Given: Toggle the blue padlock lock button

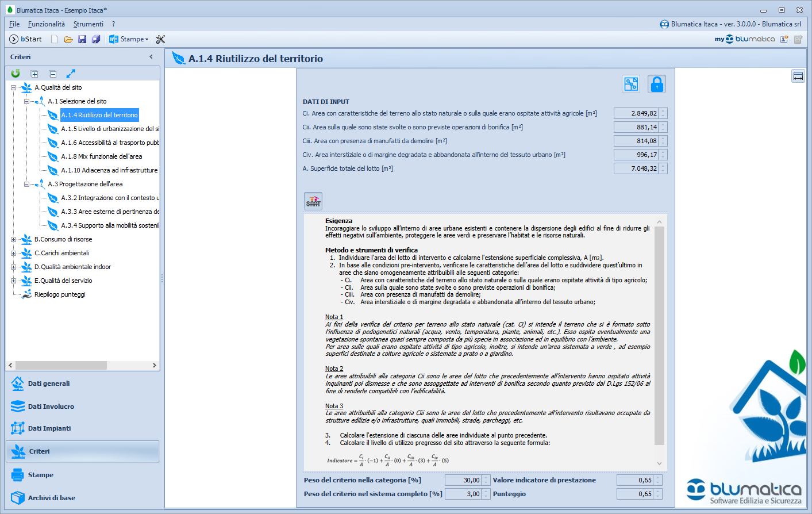Looking at the screenshot, I should pos(657,84).
